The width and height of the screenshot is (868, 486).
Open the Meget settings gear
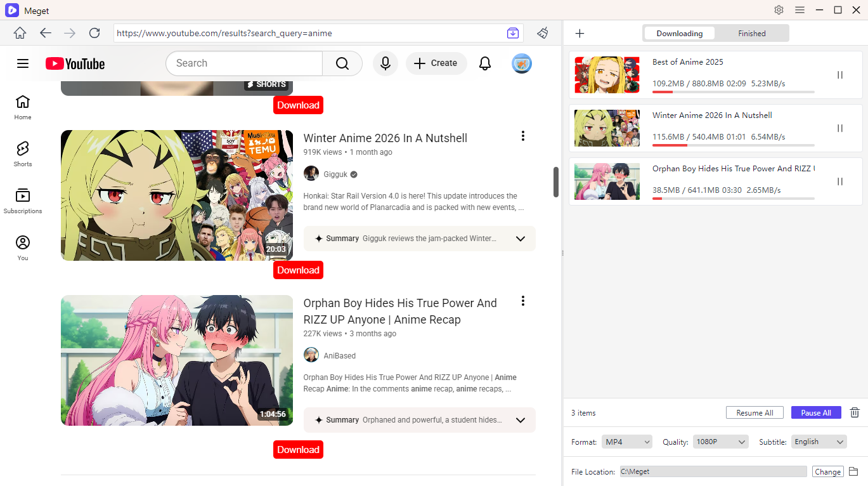click(x=779, y=10)
